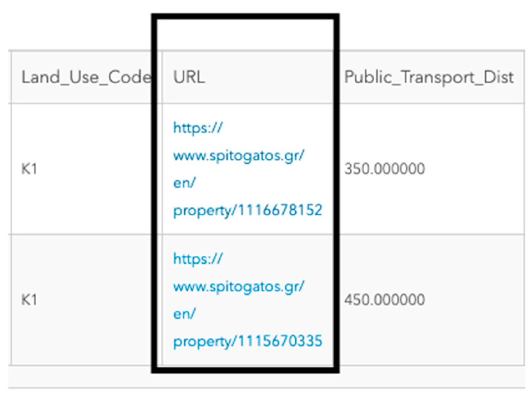Click "www.spitogatos.gr/" in second row URL
Viewport: 532px width, 397px height.
point(239,286)
